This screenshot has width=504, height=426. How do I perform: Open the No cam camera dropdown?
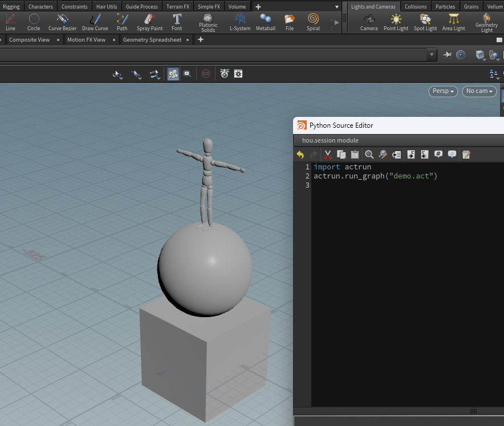pyautogui.click(x=479, y=91)
